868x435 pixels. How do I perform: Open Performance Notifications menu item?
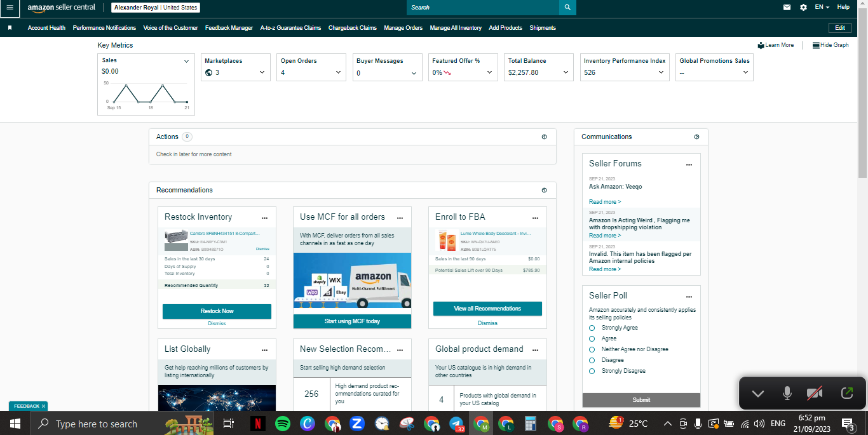[x=104, y=28]
